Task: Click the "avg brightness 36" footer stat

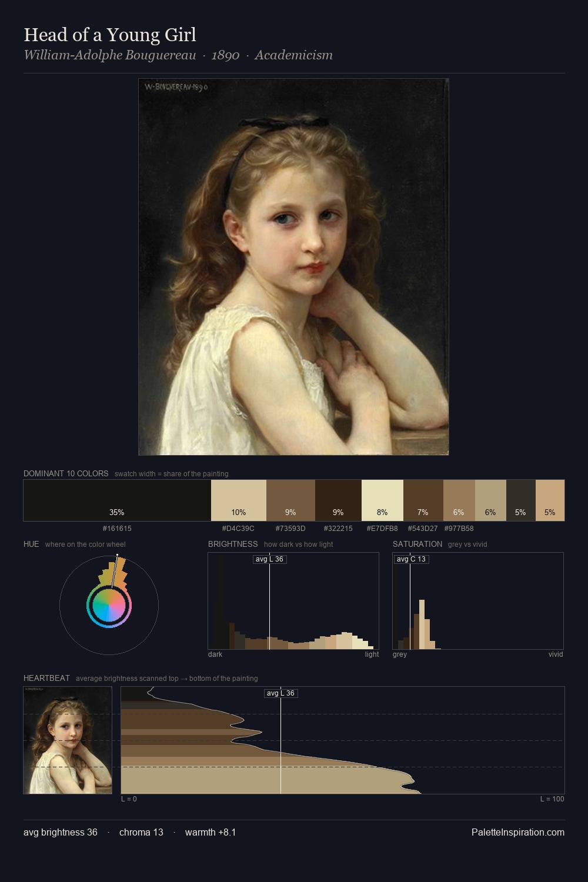Action: click(61, 832)
